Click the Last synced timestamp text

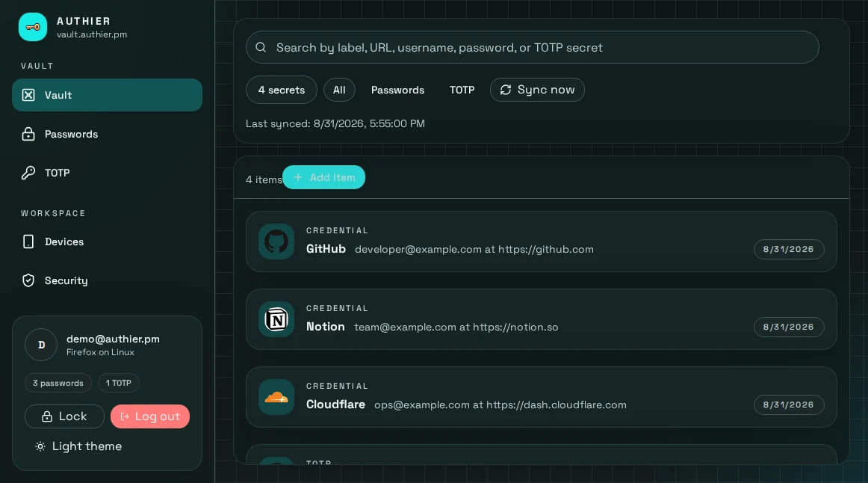click(x=335, y=123)
